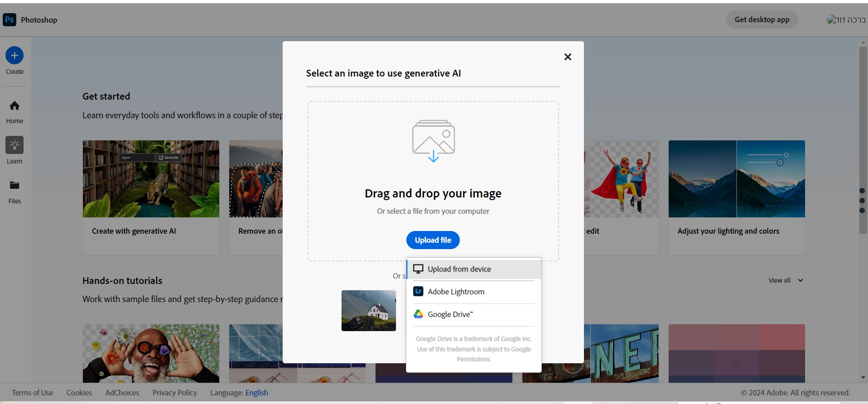
Task: Click the 'Or select a file from your computer' text
Action: pyautogui.click(x=433, y=211)
